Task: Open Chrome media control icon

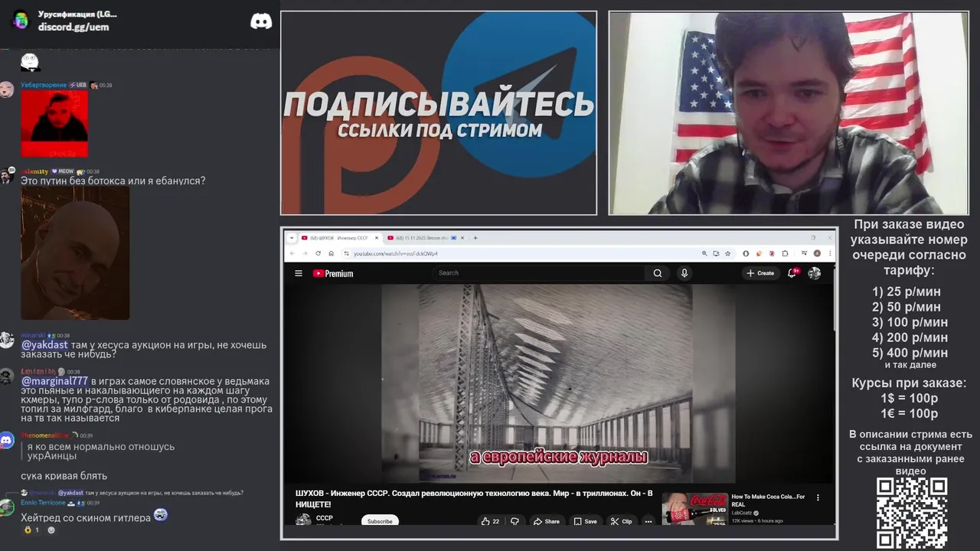Action: pyautogui.click(x=805, y=253)
